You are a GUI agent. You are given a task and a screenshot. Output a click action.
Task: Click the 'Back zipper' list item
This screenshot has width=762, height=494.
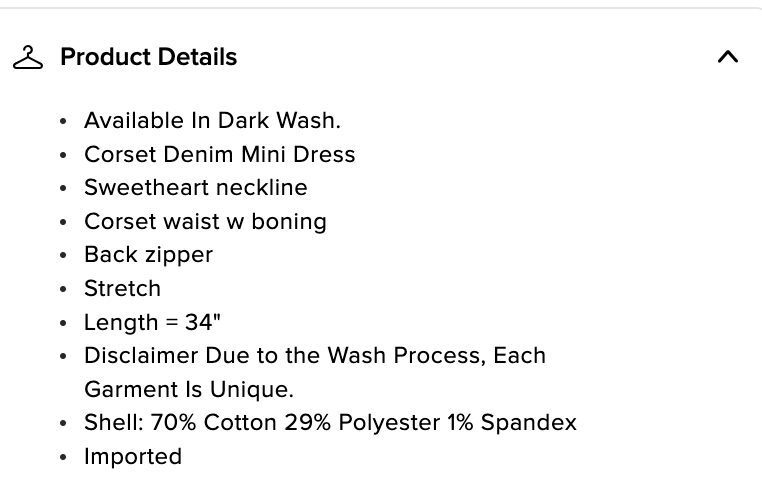tap(148, 255)
